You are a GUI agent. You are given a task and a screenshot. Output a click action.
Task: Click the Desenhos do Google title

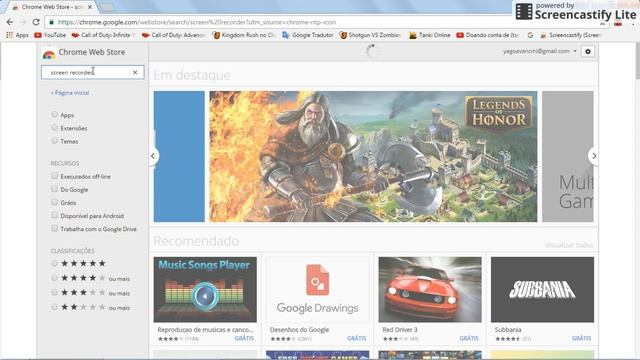(299, 329)
